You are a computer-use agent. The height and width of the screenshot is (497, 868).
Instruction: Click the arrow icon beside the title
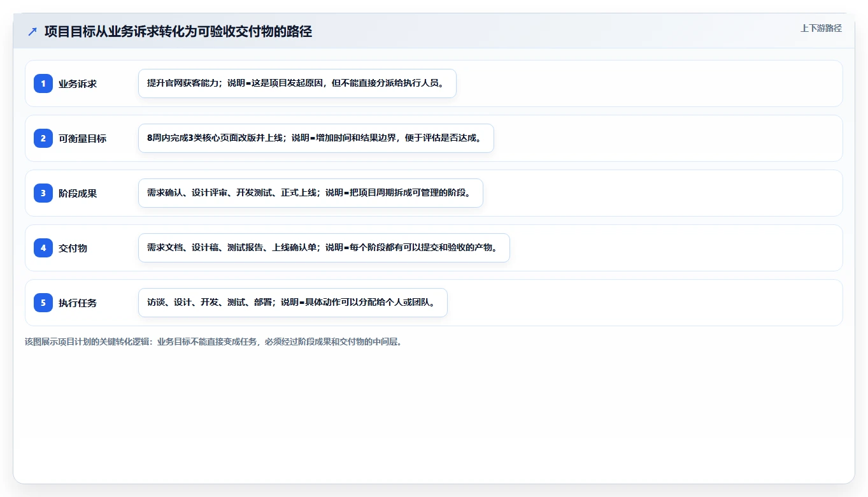pos(32,32)
